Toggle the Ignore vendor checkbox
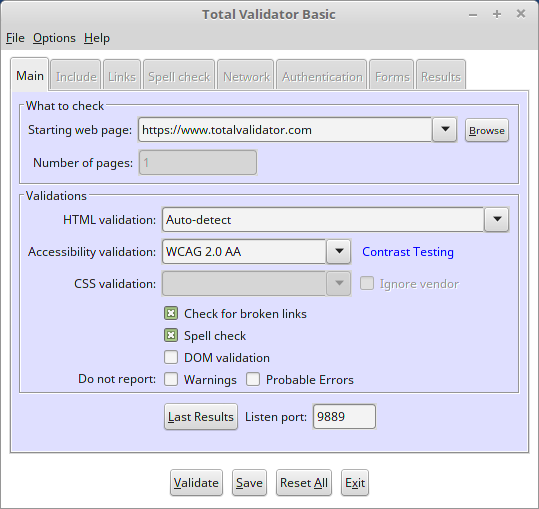 click(x=367, y=284)
